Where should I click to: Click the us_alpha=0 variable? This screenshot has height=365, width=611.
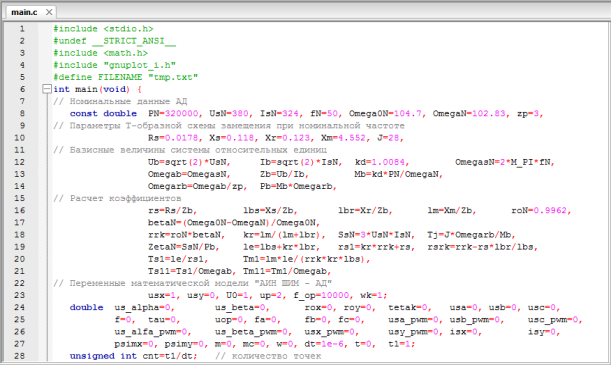pyautogui.click(x=142, y=307)
